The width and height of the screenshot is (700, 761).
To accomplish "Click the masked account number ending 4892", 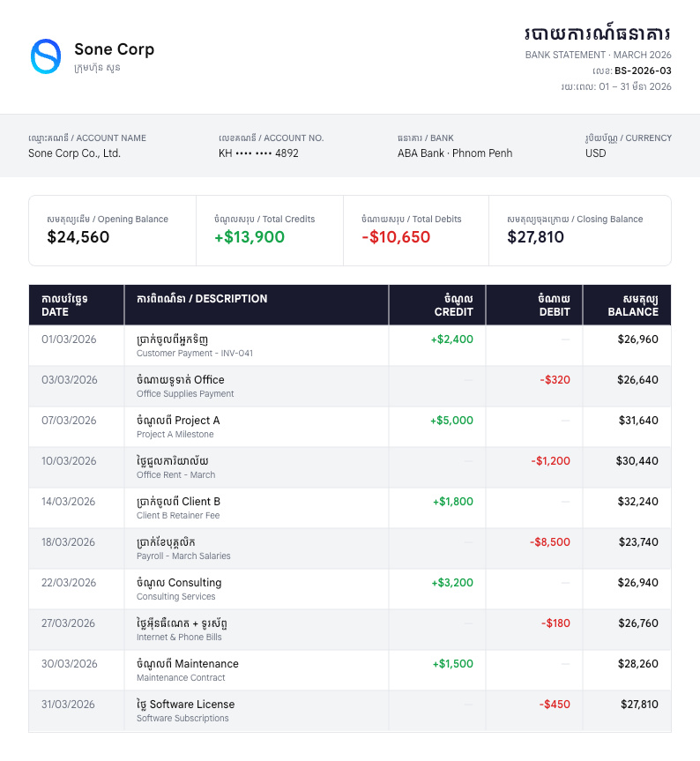I will 258,153.
